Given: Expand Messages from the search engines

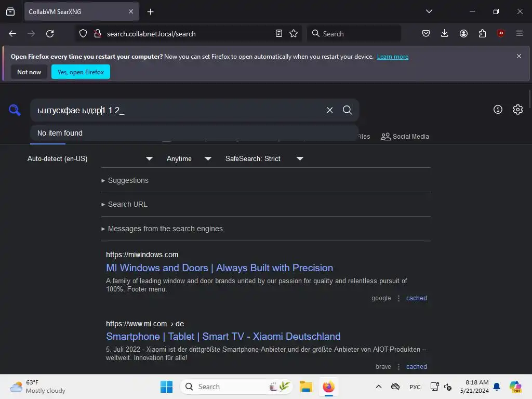Looking at the screenshot, I should pyautogui.click(x=162, y=229).
